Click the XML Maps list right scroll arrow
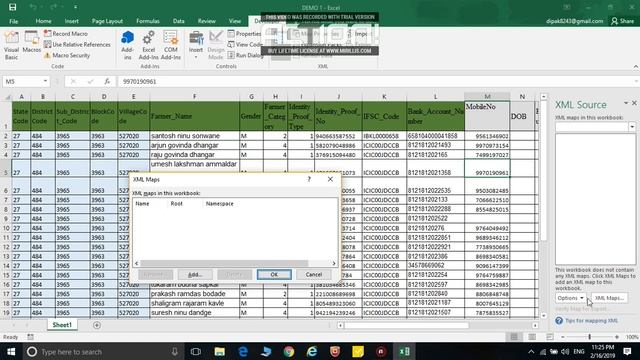This screenshot has height=360, width=640. (334, 264)
